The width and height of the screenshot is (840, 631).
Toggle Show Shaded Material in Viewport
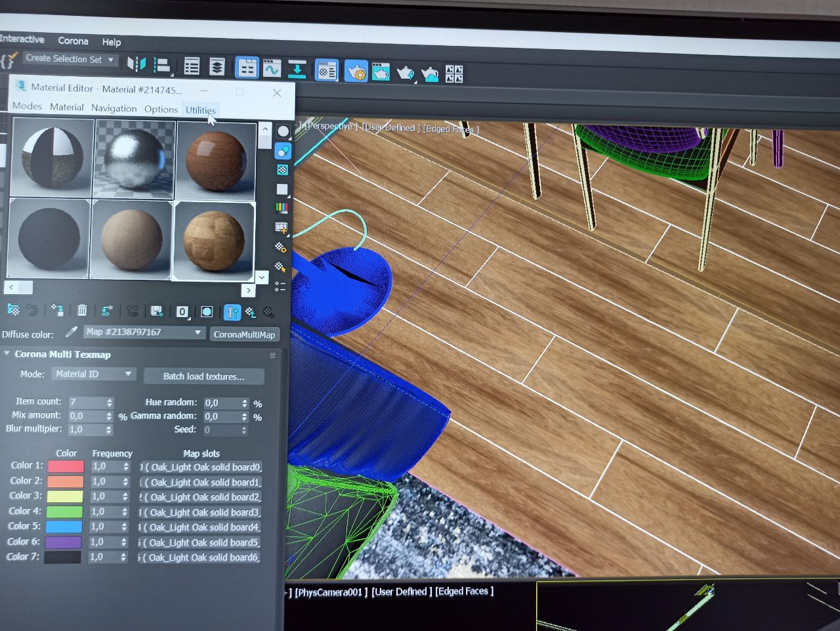[207, 312]
